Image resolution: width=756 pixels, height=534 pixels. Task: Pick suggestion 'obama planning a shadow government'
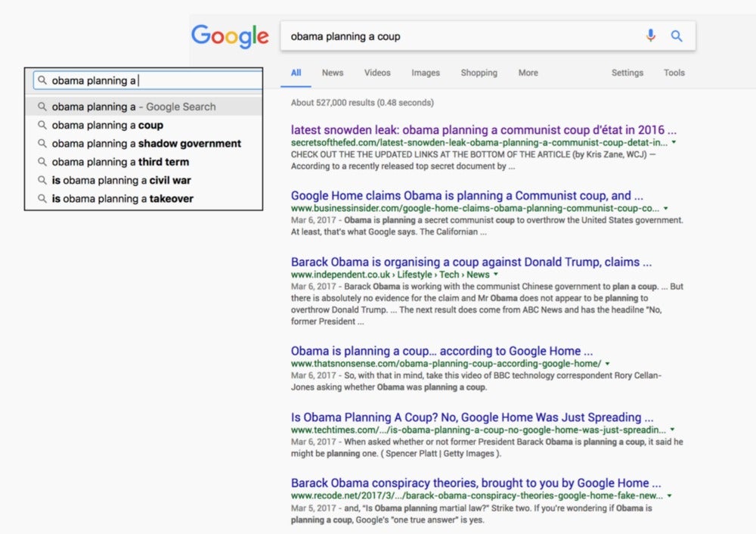point(144,144)
